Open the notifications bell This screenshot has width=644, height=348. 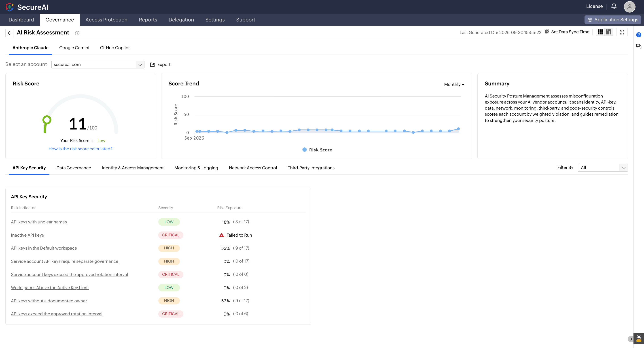click(x=614, y=6)
